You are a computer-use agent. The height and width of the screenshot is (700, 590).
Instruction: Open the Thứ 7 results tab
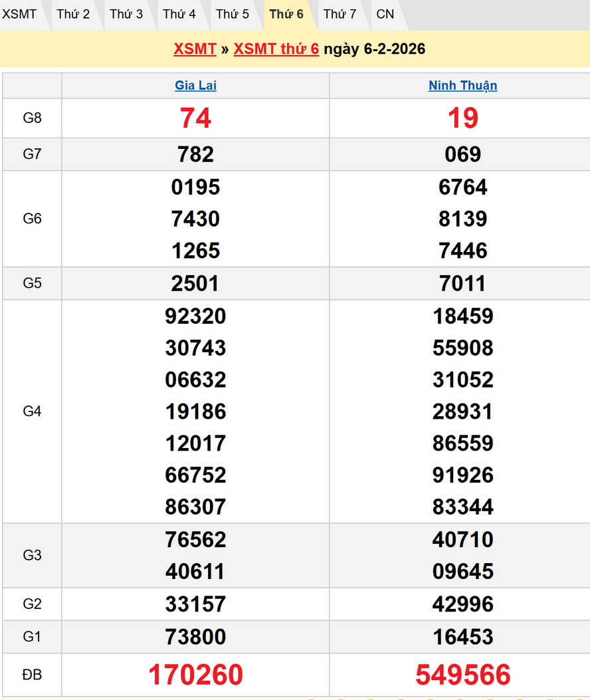[x=340, y=14]
